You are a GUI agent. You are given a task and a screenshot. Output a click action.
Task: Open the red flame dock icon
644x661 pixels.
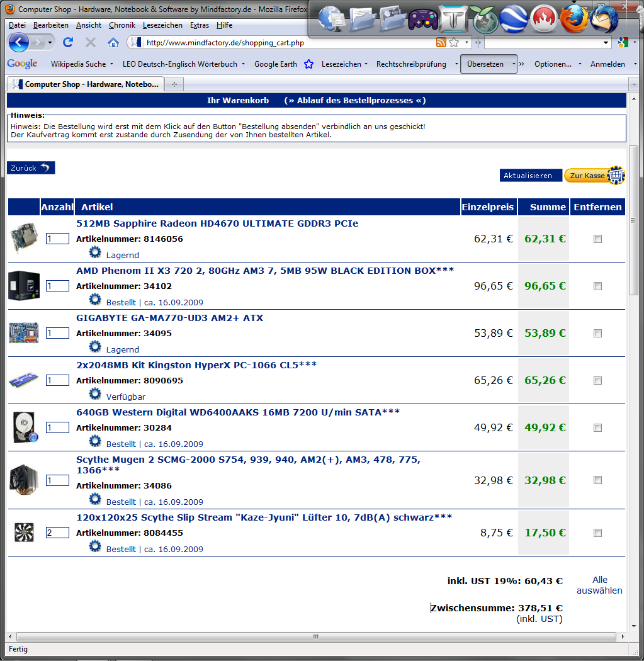pos(544,19)
